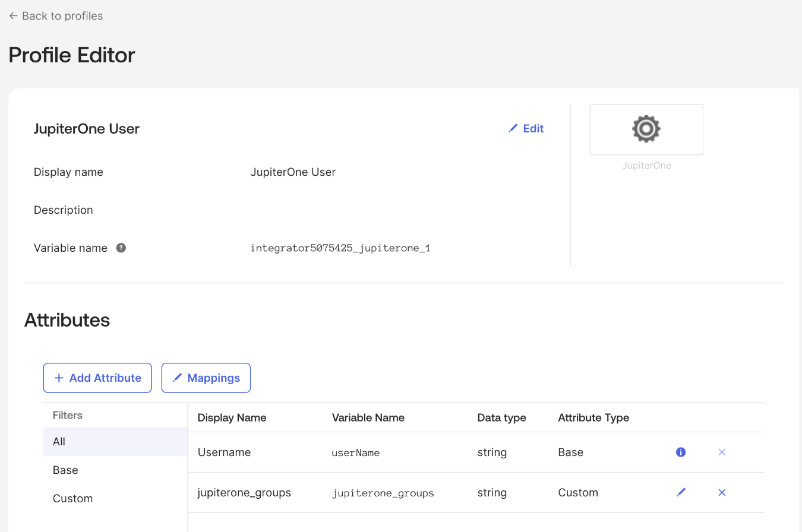The width and height of the screenshot is (802, 532).
Task: Click the Add Attribute button
Action: click(x=97, y=378)
